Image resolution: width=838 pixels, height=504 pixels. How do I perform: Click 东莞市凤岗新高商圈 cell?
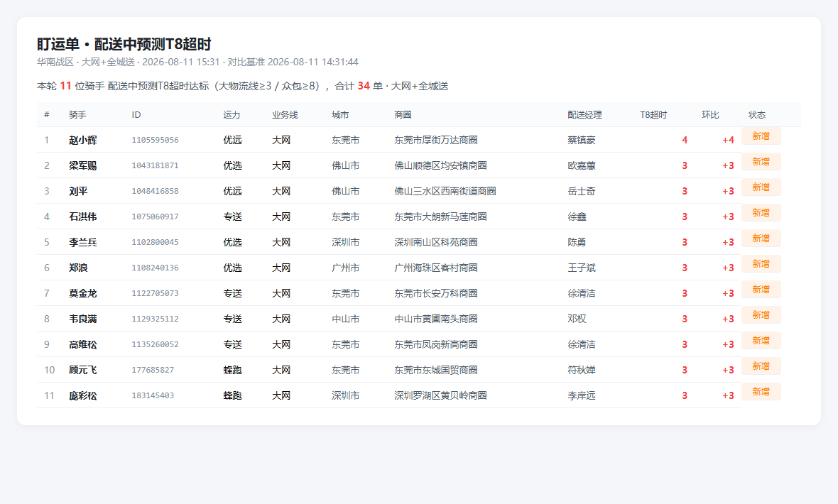click(436, 345)
